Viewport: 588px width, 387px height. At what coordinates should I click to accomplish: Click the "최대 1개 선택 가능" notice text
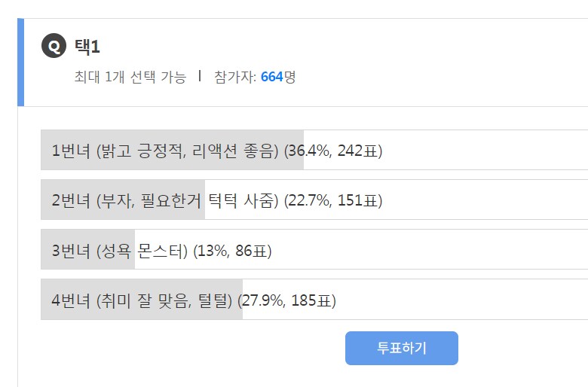(x=130, y=77)
